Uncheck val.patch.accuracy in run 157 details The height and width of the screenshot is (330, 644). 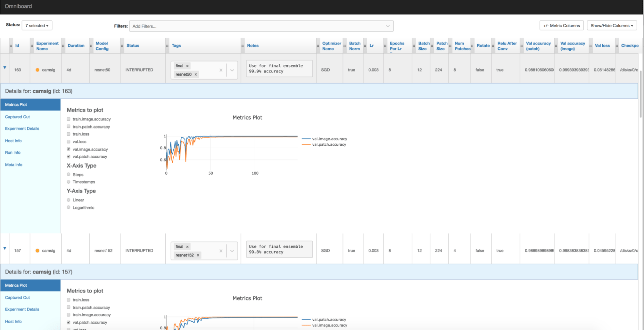pyautogui.click(x=68, y=322)
